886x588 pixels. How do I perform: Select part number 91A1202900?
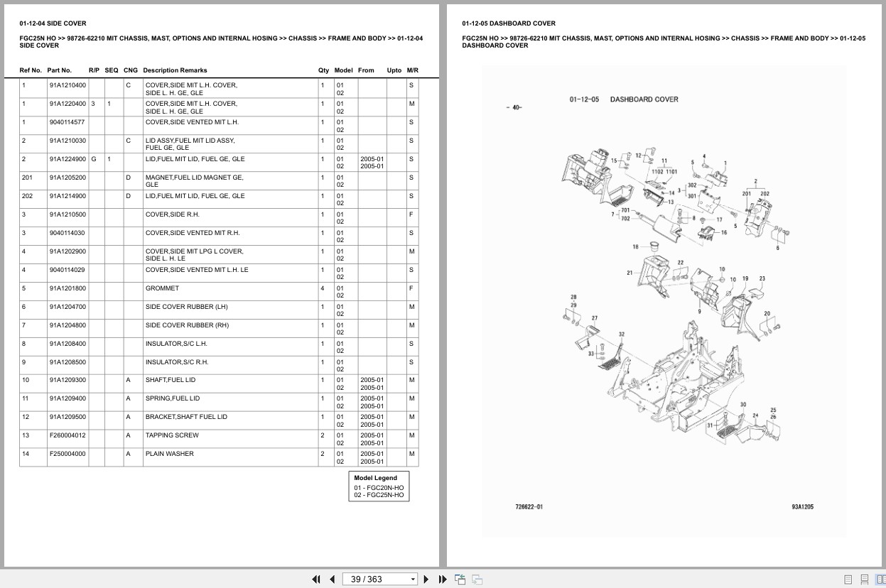pos(67,251)
